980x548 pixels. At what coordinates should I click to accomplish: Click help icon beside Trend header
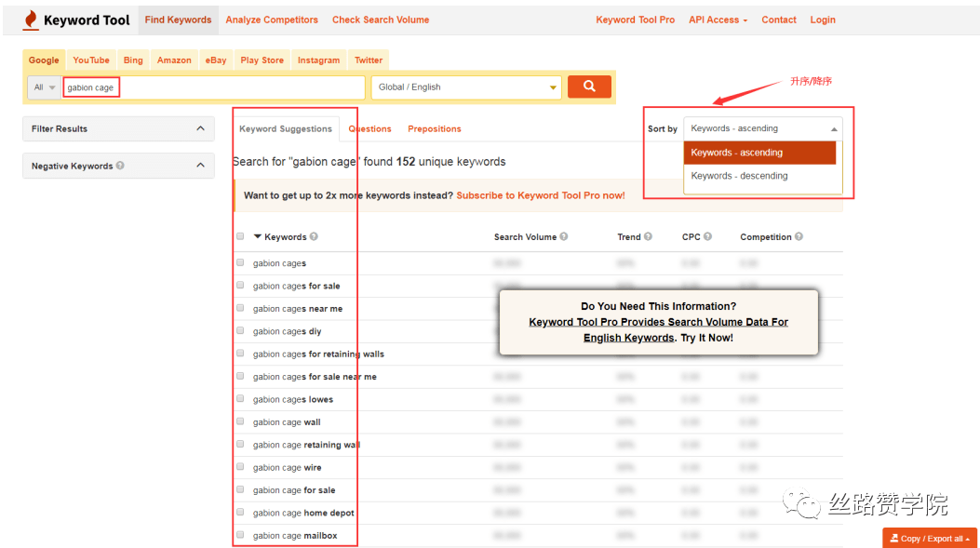click(648, 237)
